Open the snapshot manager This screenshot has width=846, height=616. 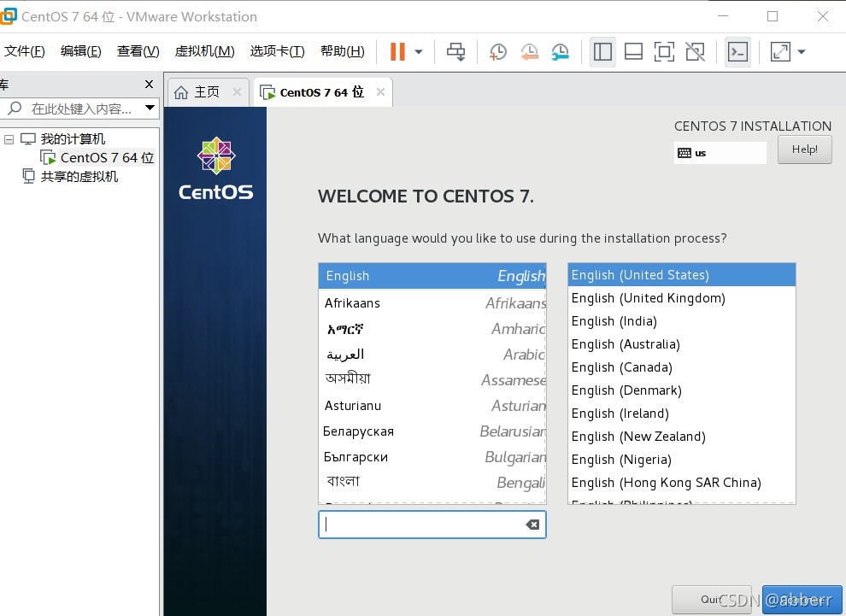coord(560,52)
